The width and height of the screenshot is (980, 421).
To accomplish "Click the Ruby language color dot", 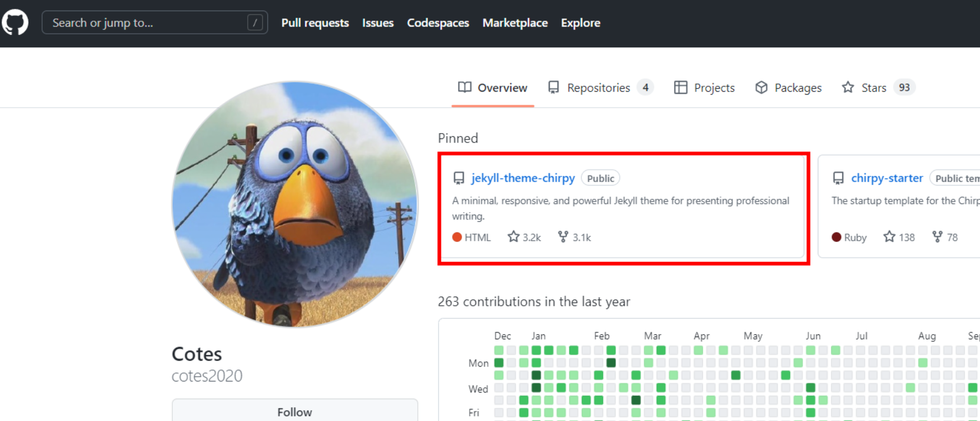I will pos(836,237).
